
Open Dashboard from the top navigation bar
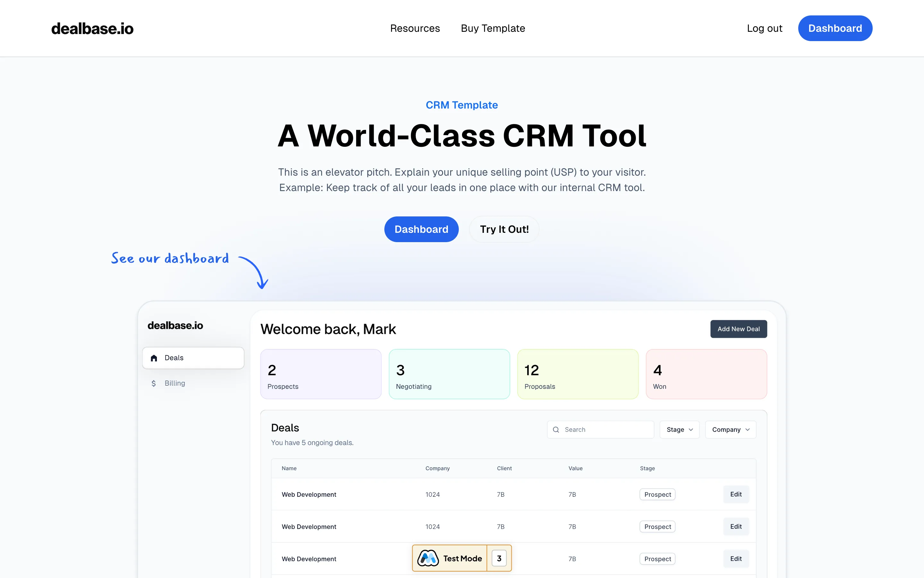pyautogui.click(x=835, y=28)
